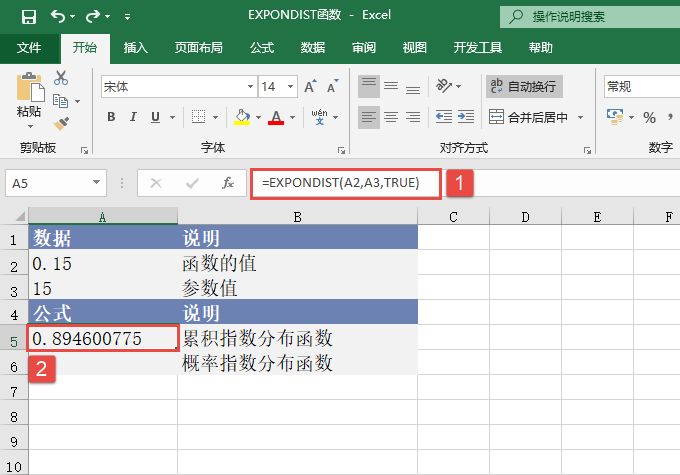Switch to the 页面布局 ribbon tab
The height and width of the screenshot is (475, 680).
[x=198, y=47]
